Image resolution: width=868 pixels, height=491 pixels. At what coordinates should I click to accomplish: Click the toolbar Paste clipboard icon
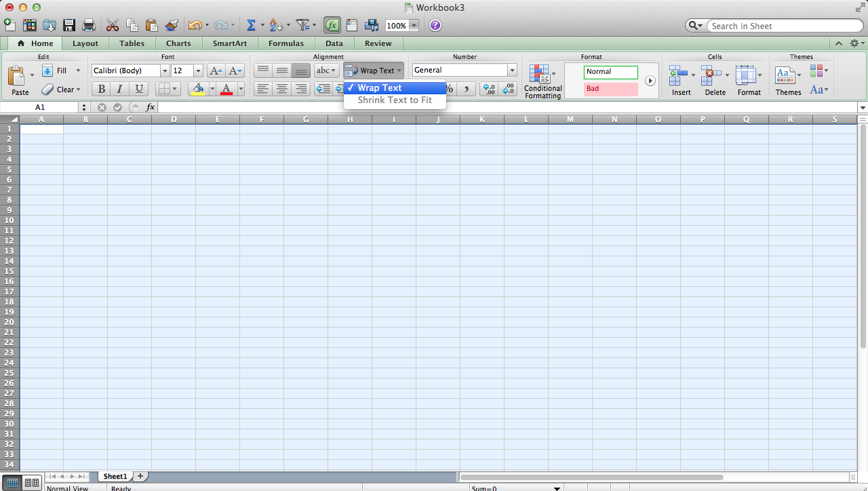pyautogui.click(x=152, y=25)
